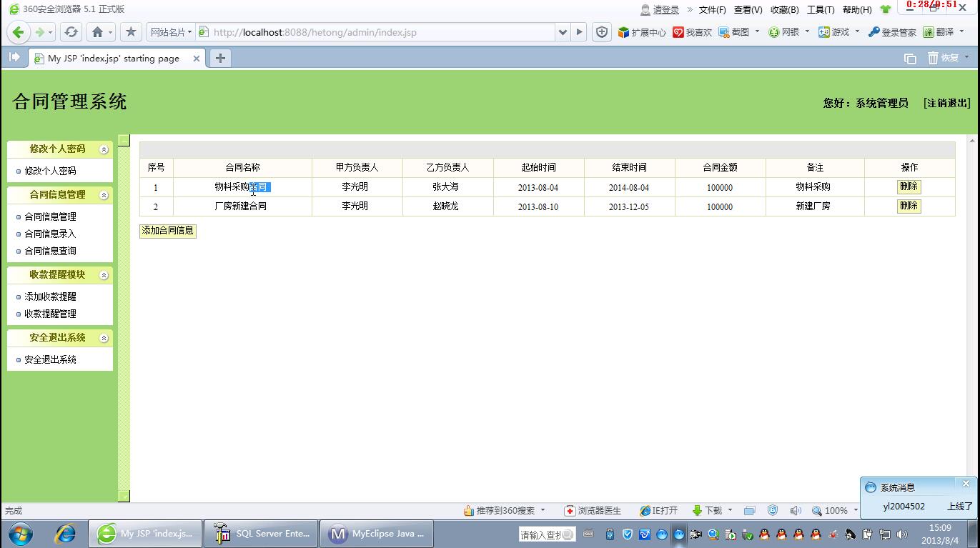Collapse the 安全退出系统 section
This screenshot has height=548, width=980.
coord(104,338)
